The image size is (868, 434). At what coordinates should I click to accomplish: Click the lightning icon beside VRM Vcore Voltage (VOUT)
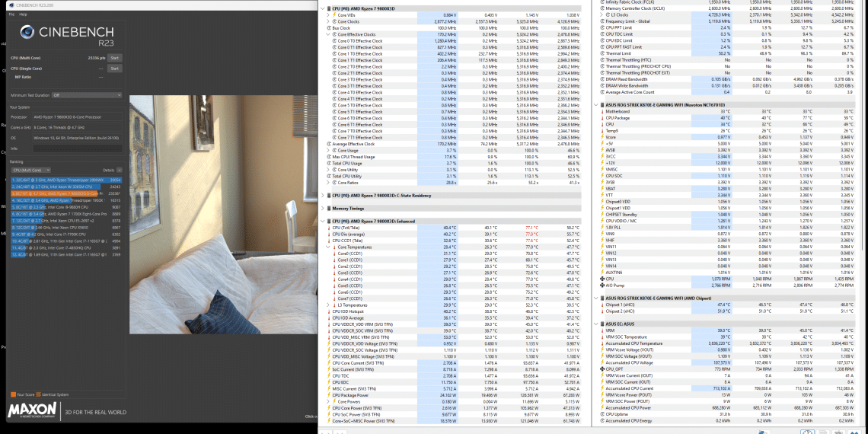[602, 349]
